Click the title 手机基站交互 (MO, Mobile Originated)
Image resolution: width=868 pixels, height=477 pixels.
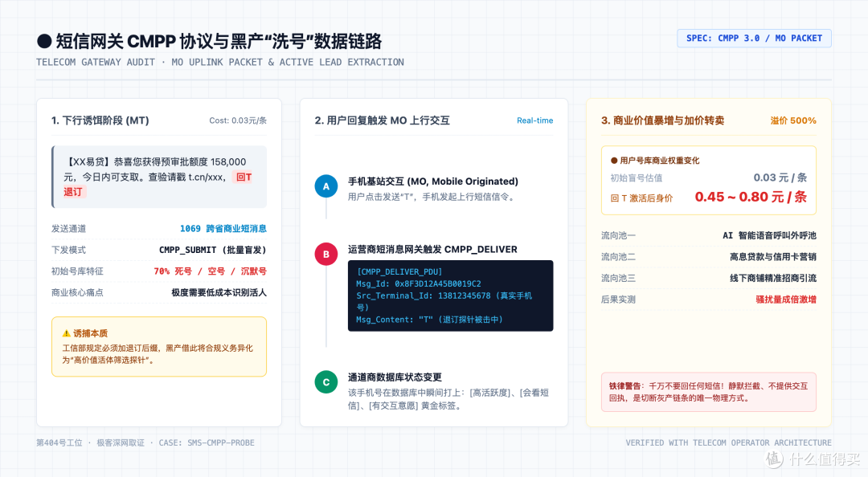433,181
